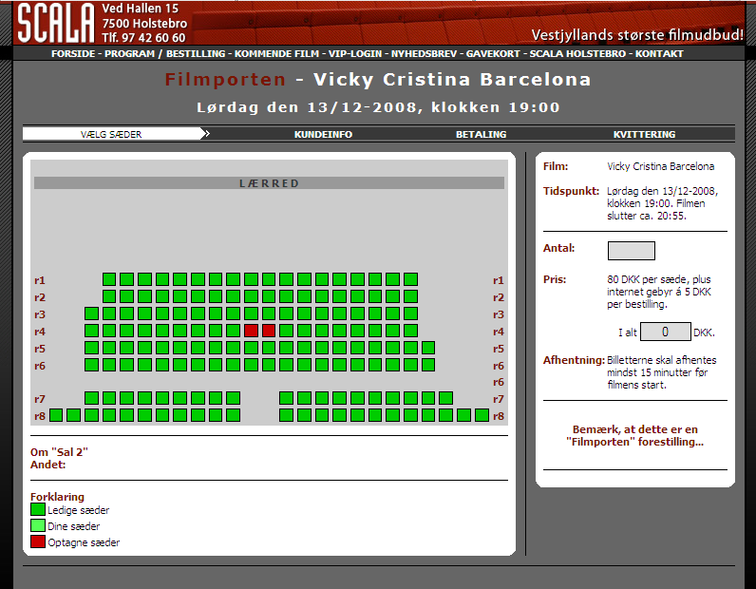Click the Ledige sæder green swatch

point(38,509)
